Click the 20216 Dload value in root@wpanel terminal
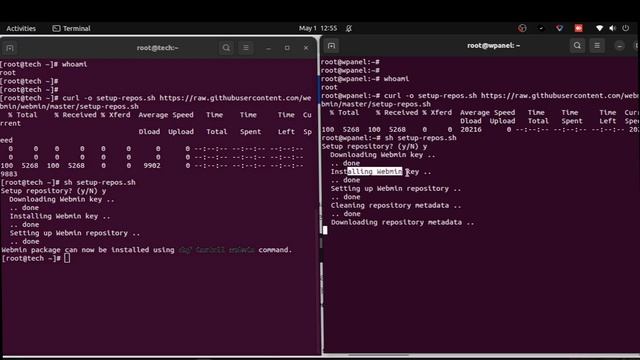The height and width of the screenshot is (360, 640). click(471, 129)
